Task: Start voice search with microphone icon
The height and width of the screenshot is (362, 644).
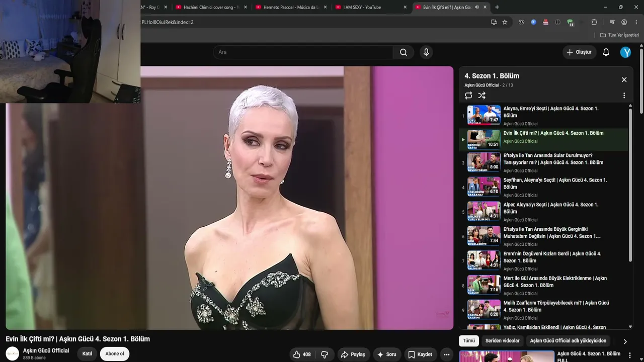Action: coord(426,52)
